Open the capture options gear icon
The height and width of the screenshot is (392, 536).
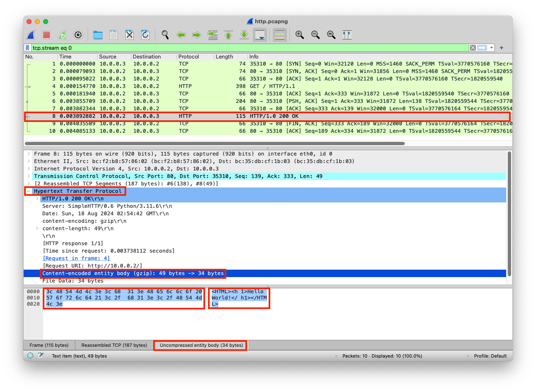pos(78,35)
